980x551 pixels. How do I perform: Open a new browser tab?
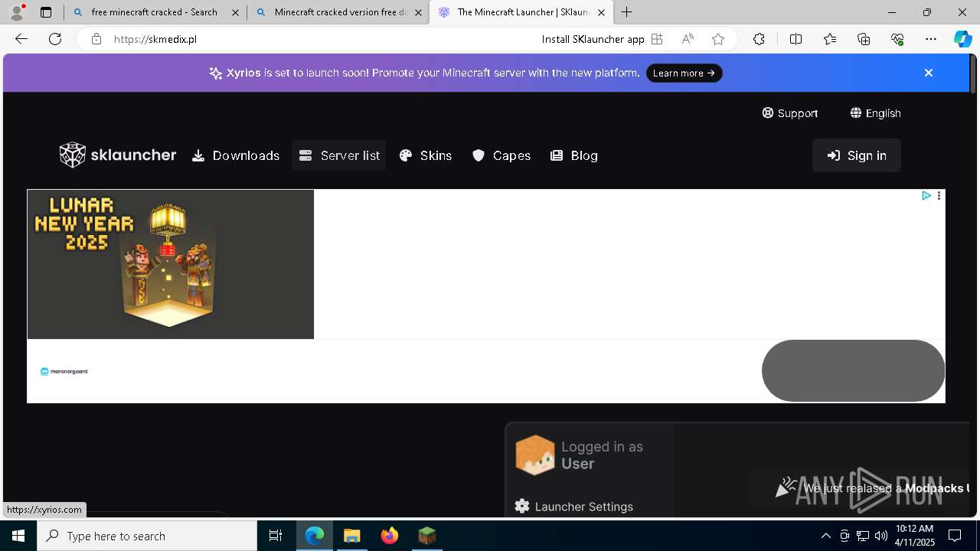click(x=627, y=12)
